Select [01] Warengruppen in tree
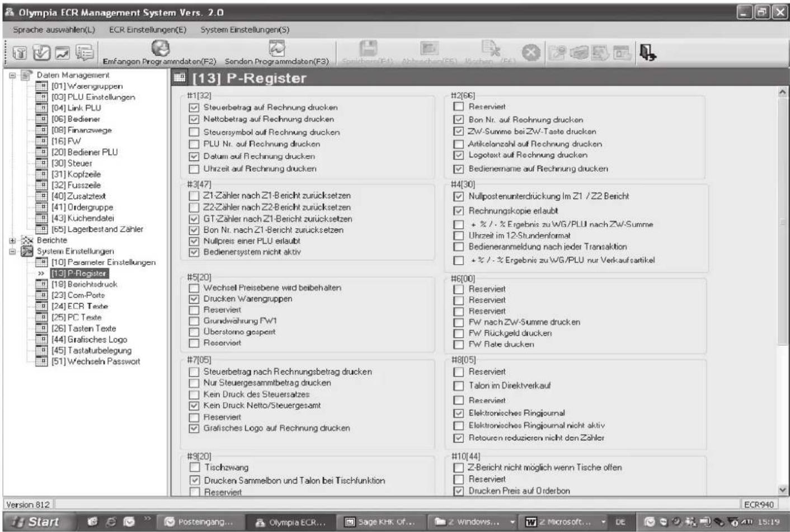The width and height of the screenshot is (790, 532). tap(87, 86)
